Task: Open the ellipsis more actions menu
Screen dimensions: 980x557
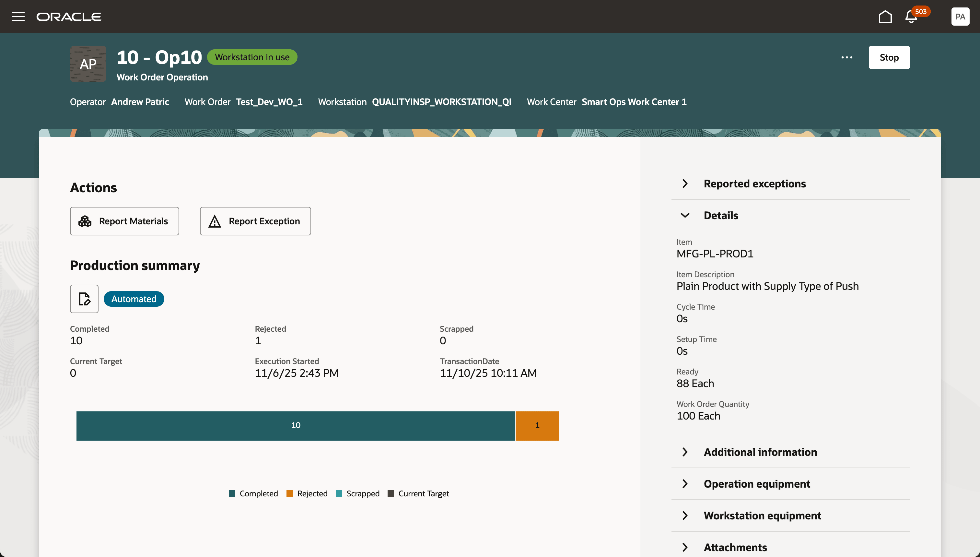Action: tap(846, 57)
